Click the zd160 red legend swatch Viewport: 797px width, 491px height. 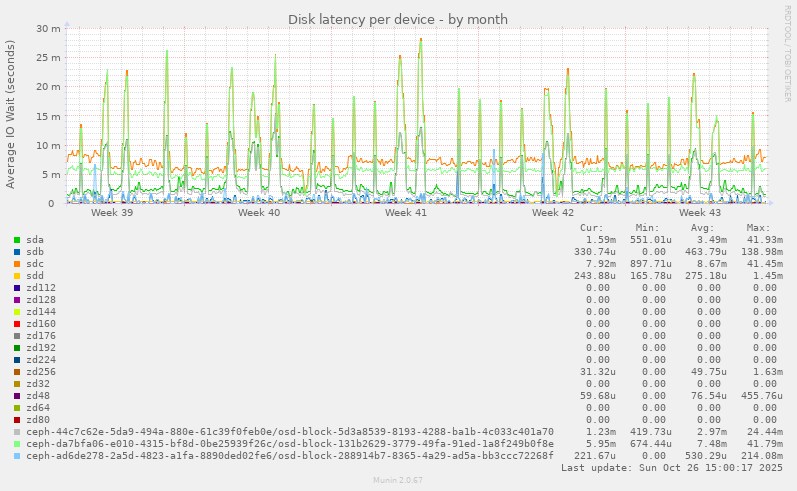tap(17, 324)
